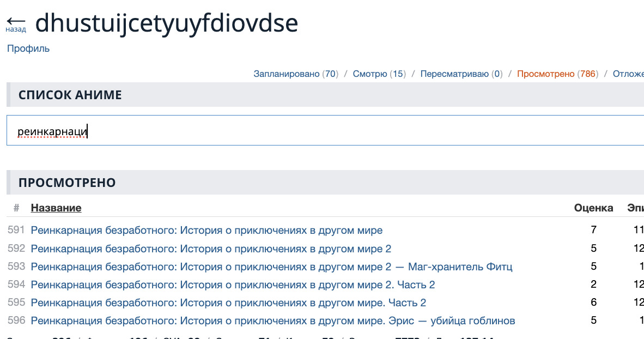644x339 pixels.
Task: Open entry 591 Реинкарнация безработного first season
Action: pyautogui.click(x=206, y=230)
